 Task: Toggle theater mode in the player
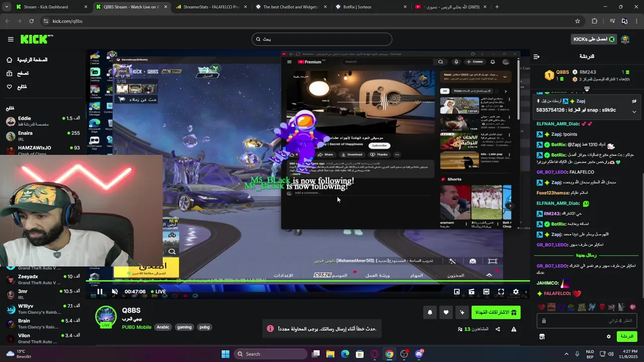[486, 292]
